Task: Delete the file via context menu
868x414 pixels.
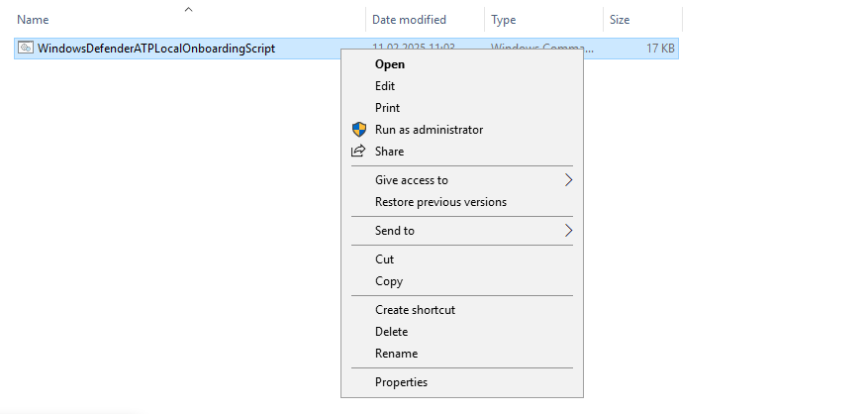Action: [x=391, y=332]
